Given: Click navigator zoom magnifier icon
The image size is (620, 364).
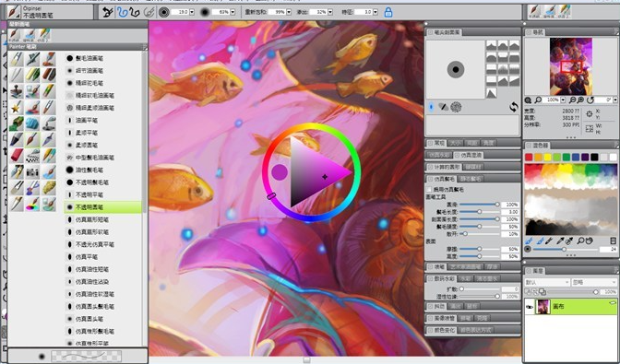Looking at the screenshot, I should [x=538, y=100].
